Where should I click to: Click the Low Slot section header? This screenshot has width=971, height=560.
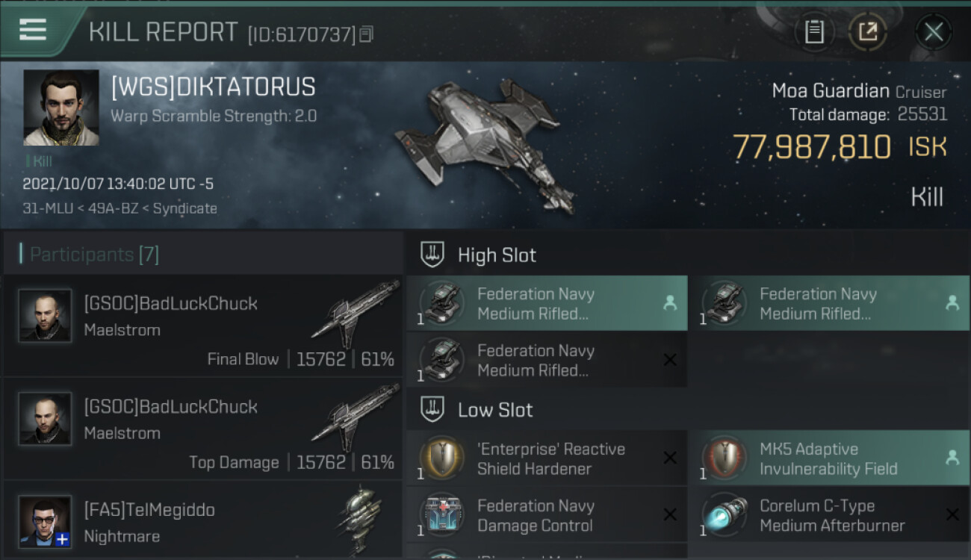point(495,410)
